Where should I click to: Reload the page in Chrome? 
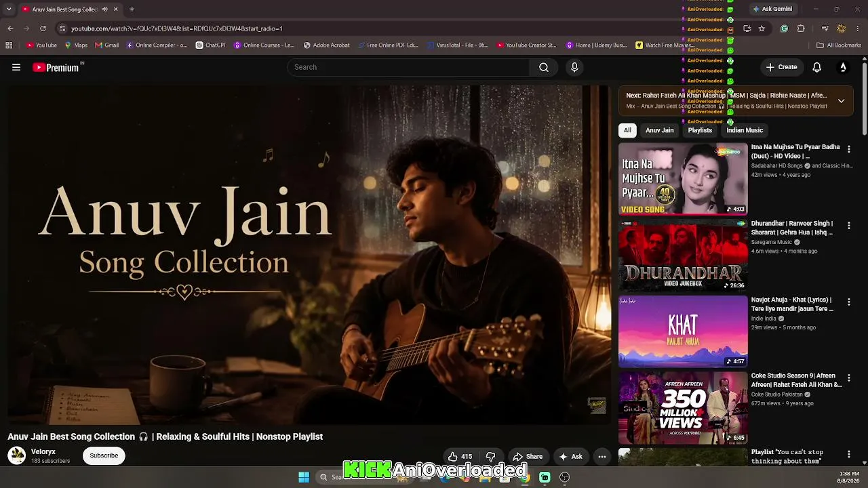[43, 28]
